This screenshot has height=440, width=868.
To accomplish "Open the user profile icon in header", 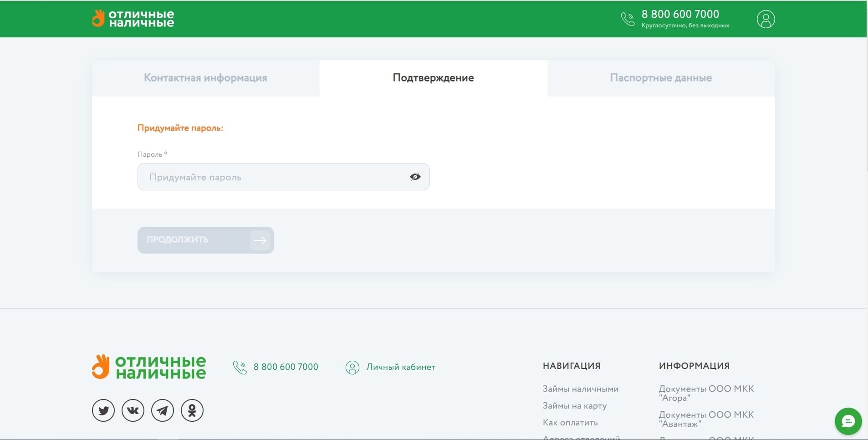I will click(x=766, y=19).
